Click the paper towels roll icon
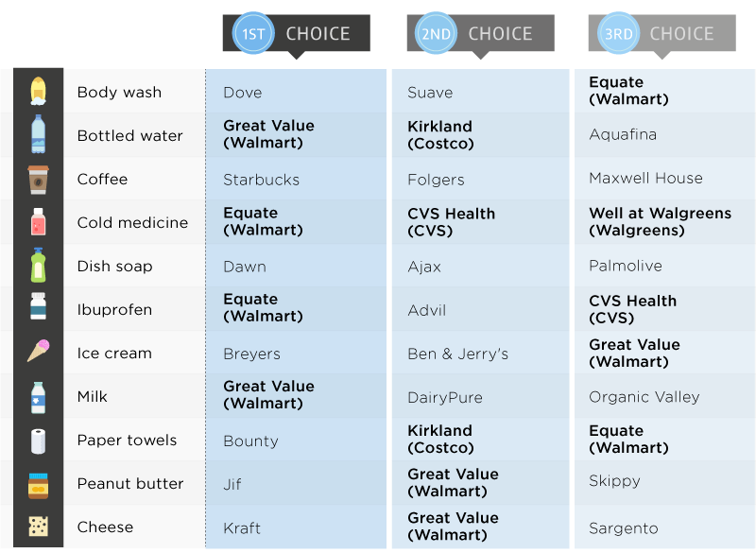 point(38,441)
